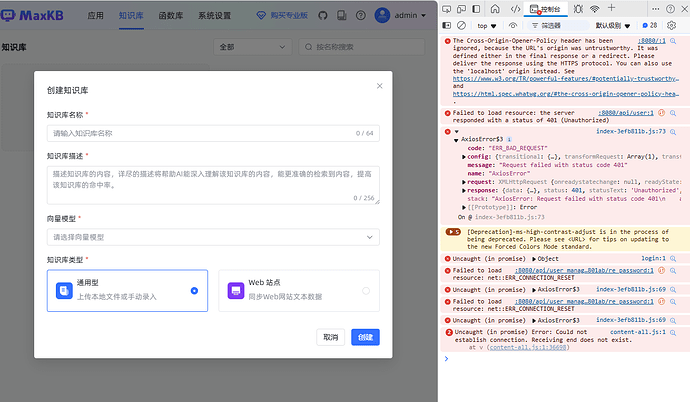Go to the 应用 menu
This screenshot has width=690, height=402.
point(95,16)
